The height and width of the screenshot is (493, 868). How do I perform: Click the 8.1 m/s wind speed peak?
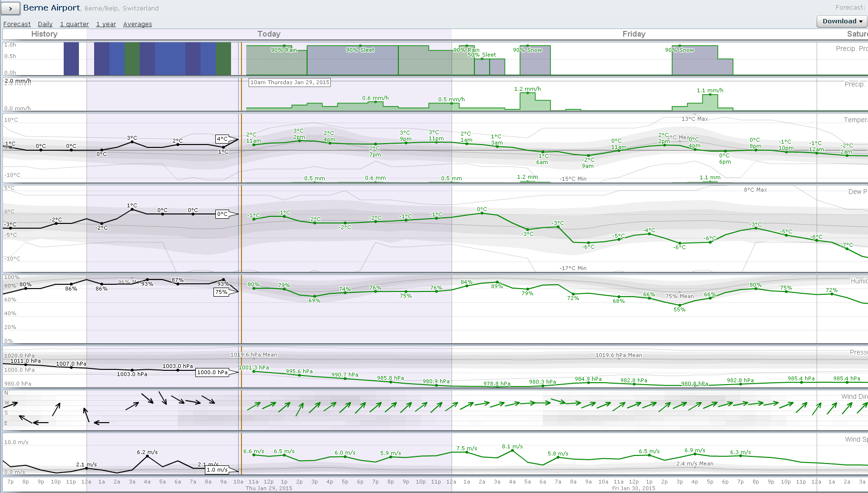click(x=512, y=450)
